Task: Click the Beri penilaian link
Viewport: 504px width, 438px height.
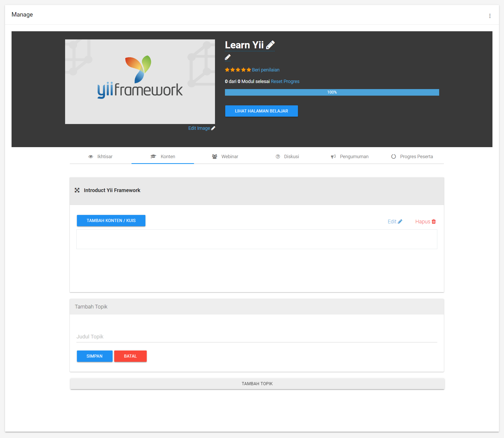Action: 266,70
